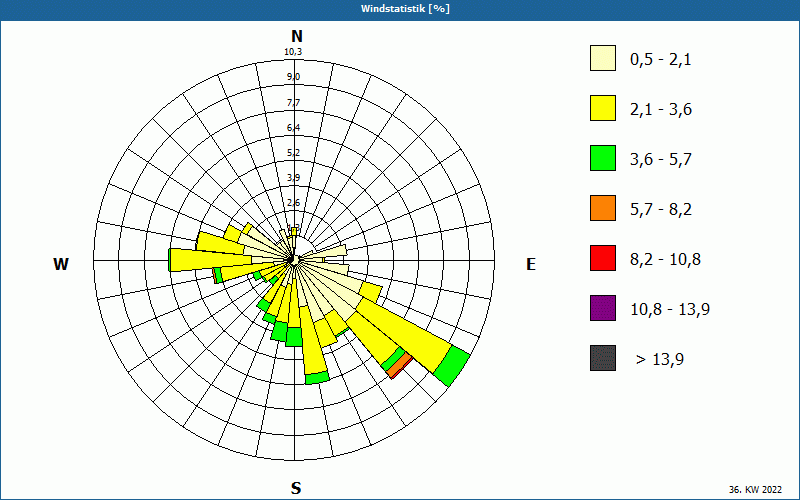Click the dark gray > 13,9 legend swatch

point(603,358)
